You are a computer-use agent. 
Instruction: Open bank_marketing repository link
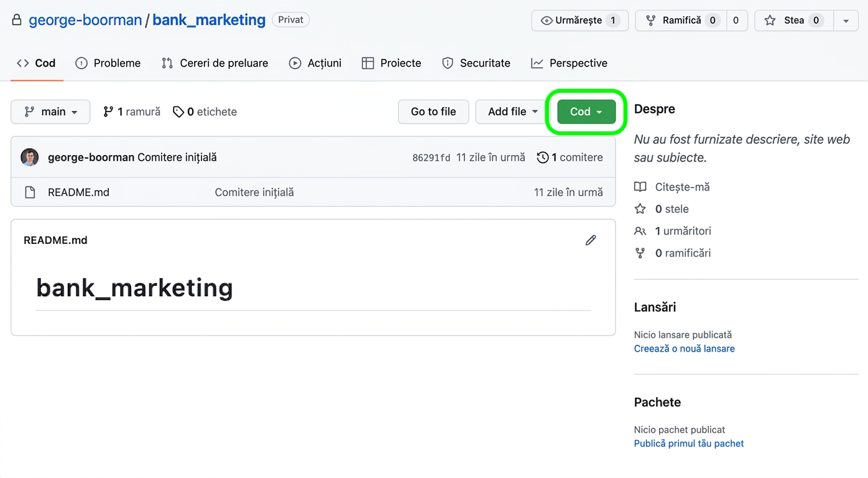pyautogui.click(x=209, y=20)
